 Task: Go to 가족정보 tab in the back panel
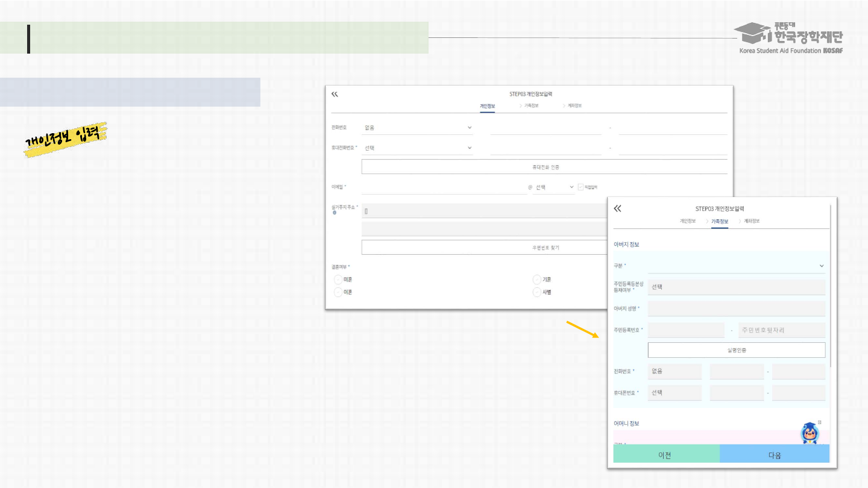[530, 105]
